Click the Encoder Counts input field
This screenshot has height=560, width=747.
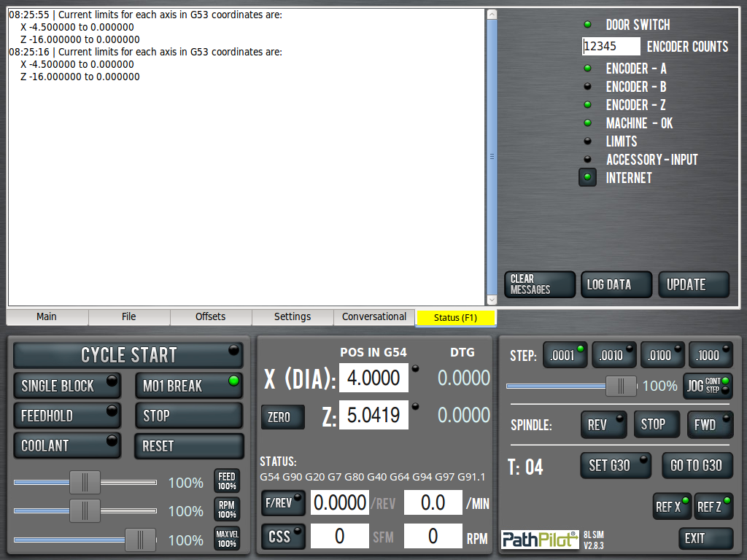(611, 47)
